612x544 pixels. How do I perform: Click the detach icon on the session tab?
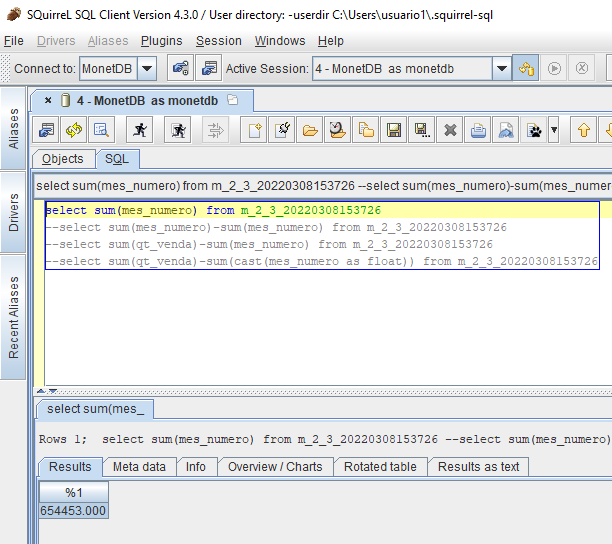click(x=233, y=100)
